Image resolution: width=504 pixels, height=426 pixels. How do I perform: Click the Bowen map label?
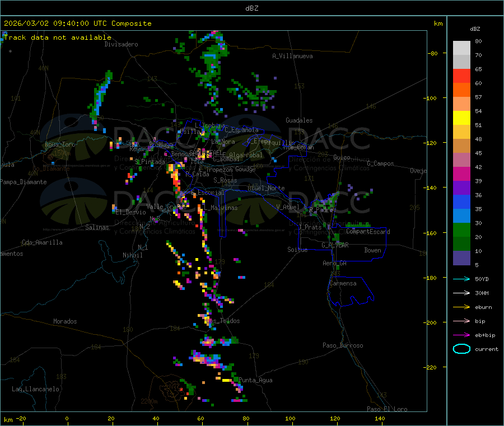[x=372, y=250]
